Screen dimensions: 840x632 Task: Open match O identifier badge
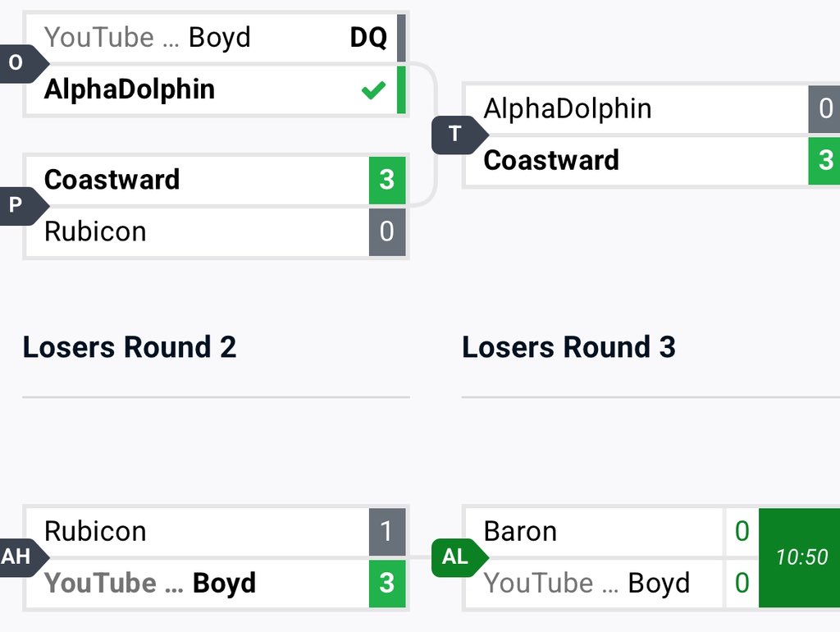tap(21, 63)
